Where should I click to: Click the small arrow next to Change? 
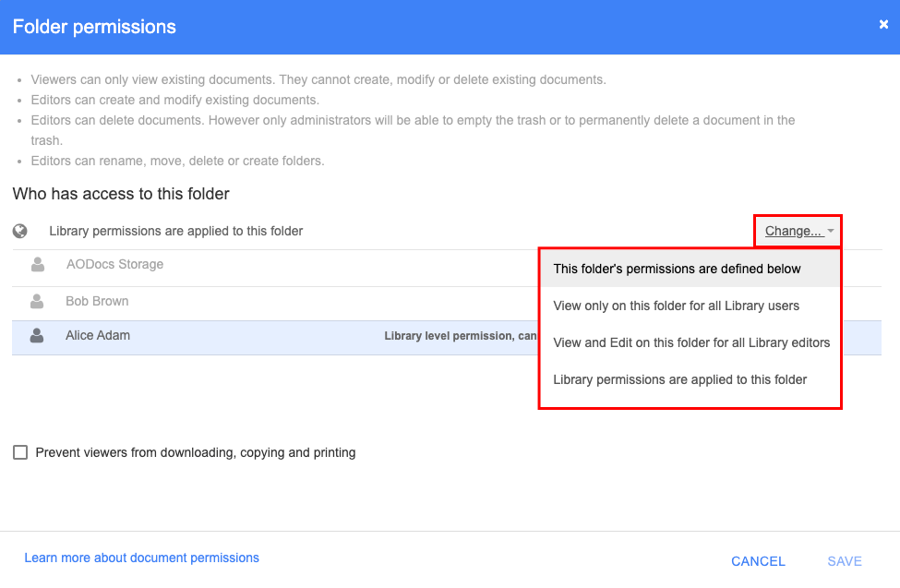click(830, 231)
